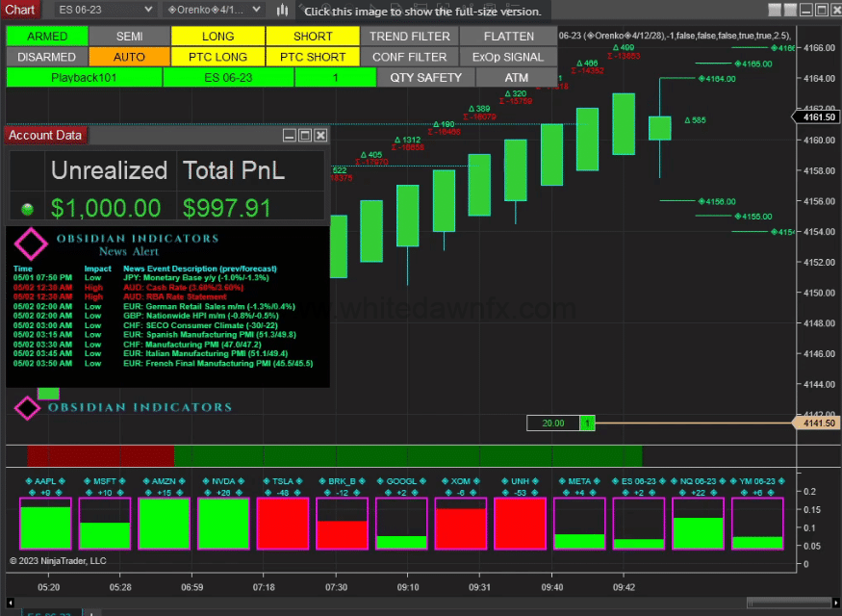Click the AAPL strength tile

pos(45,523)
